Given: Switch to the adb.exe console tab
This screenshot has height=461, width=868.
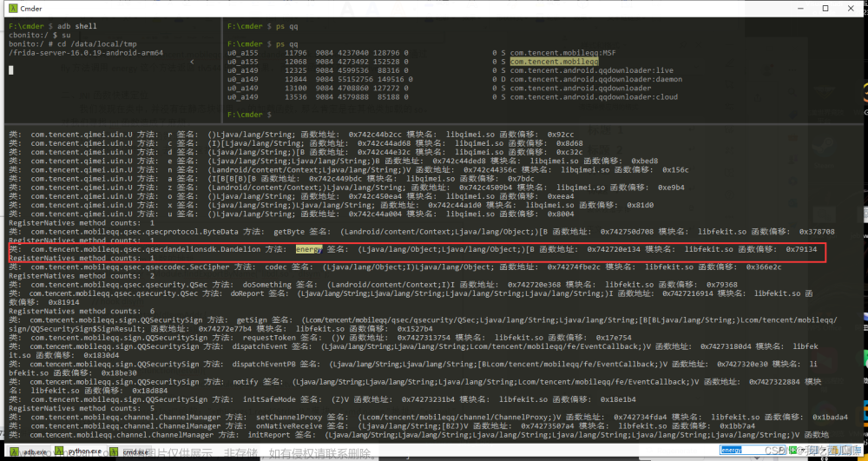Looking at the screenshot, I should pos(29,452).
